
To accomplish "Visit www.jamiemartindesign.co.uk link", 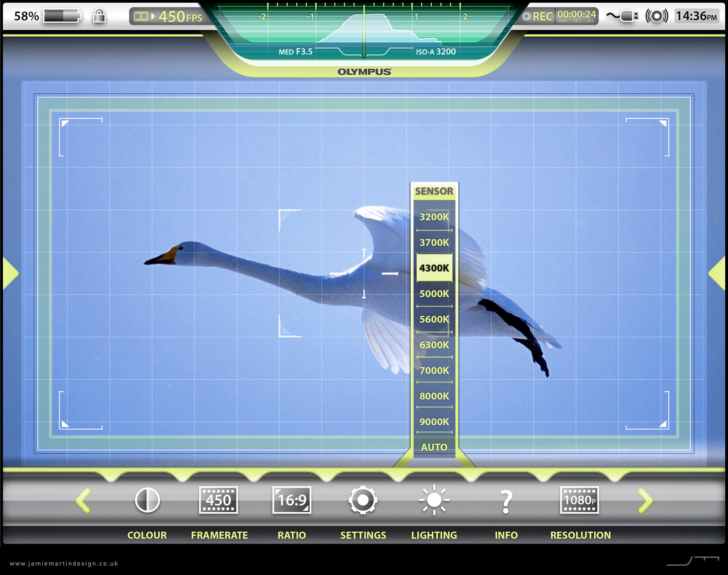I will 64,564.
